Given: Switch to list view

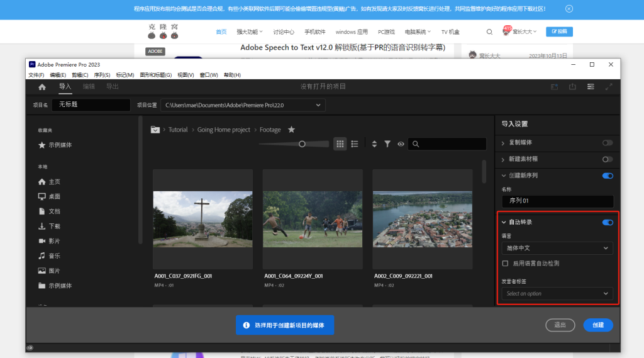Looking at the screenshot, I should pos(355,144).
